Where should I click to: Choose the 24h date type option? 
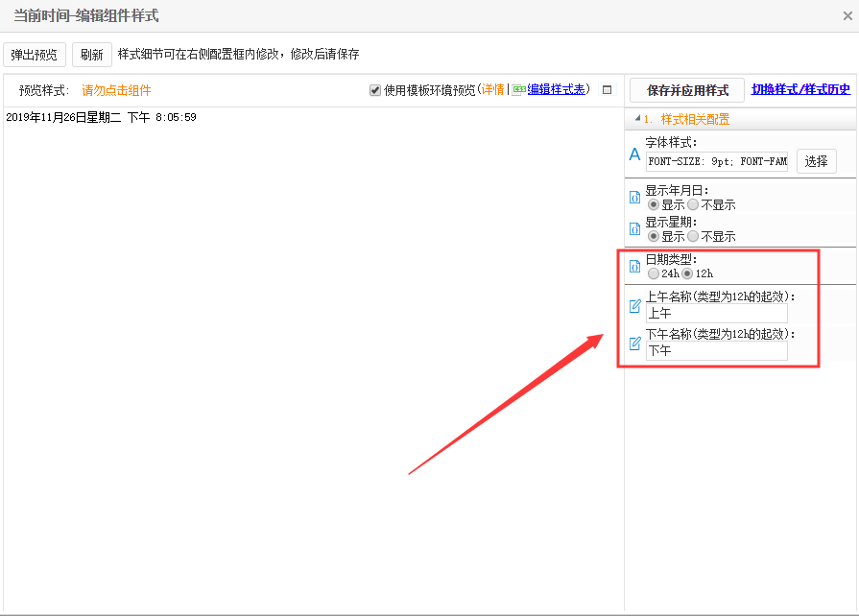click(x=654, y=273)
